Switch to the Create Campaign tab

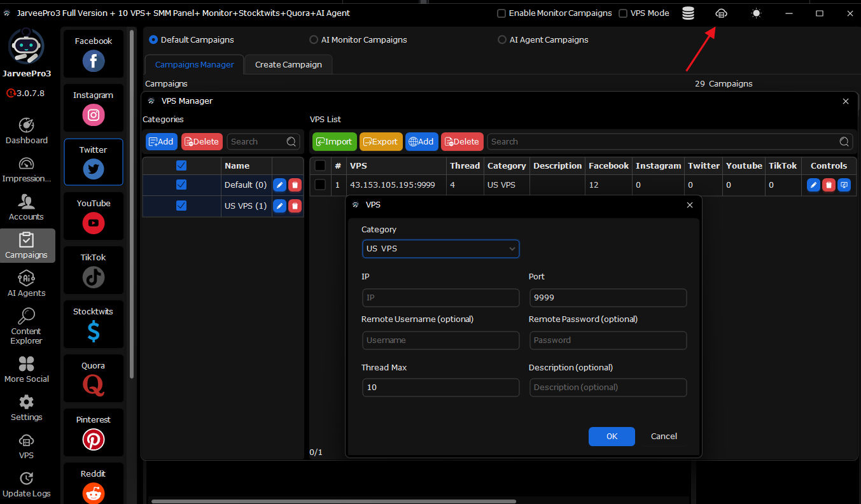coord(288,64)
